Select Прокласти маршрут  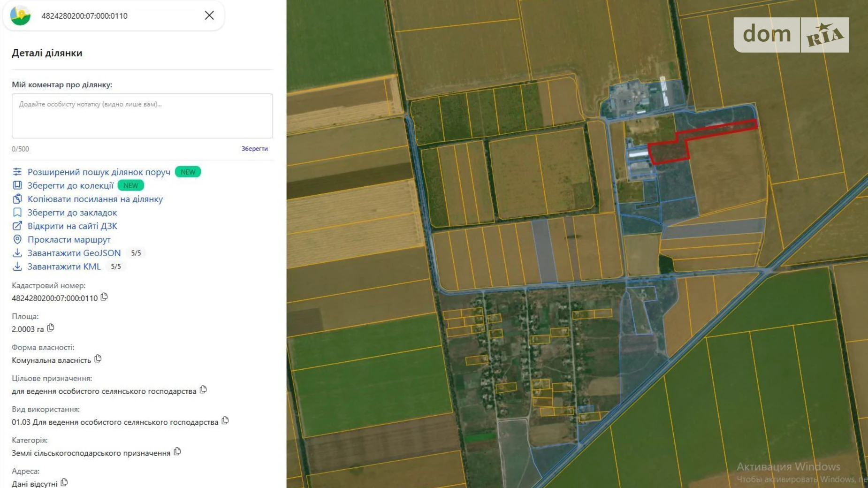pos(69,240)
